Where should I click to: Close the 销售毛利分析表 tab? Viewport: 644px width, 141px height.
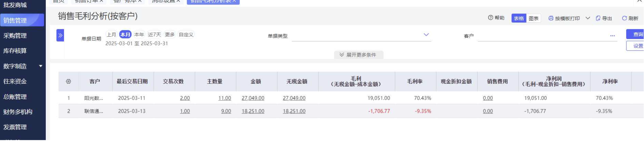234,1
